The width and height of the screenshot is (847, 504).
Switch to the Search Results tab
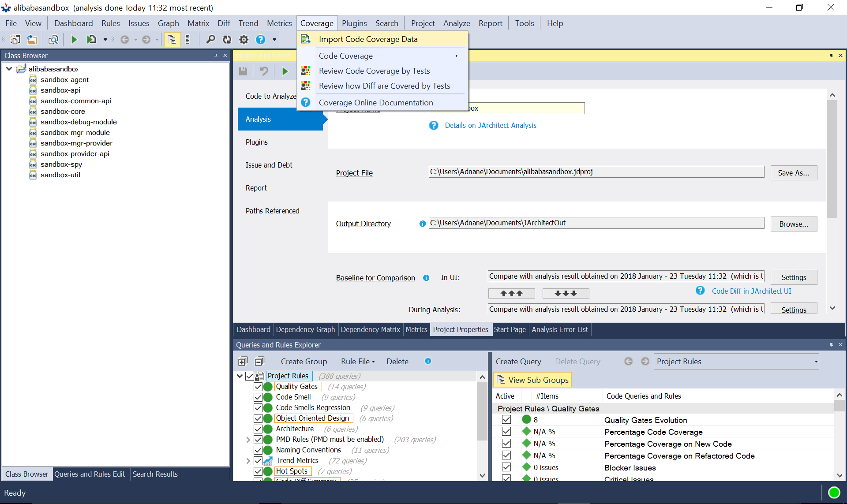155,474
